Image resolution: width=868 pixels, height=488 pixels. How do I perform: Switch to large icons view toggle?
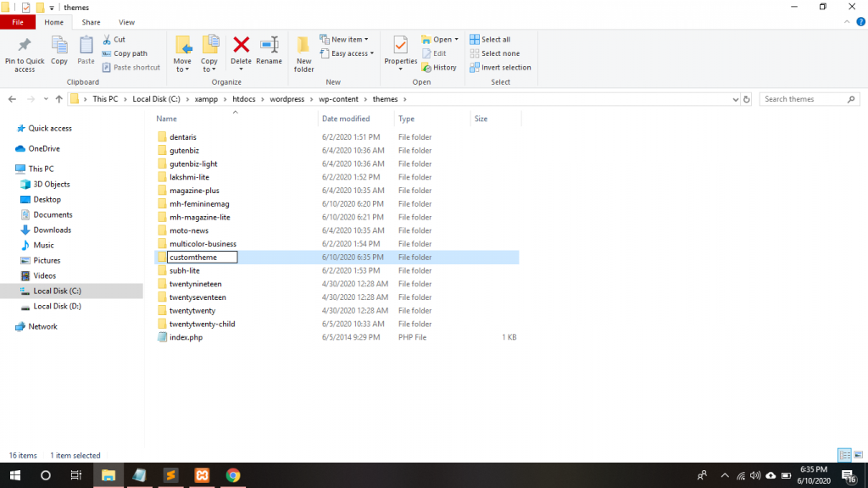[857, 455]
